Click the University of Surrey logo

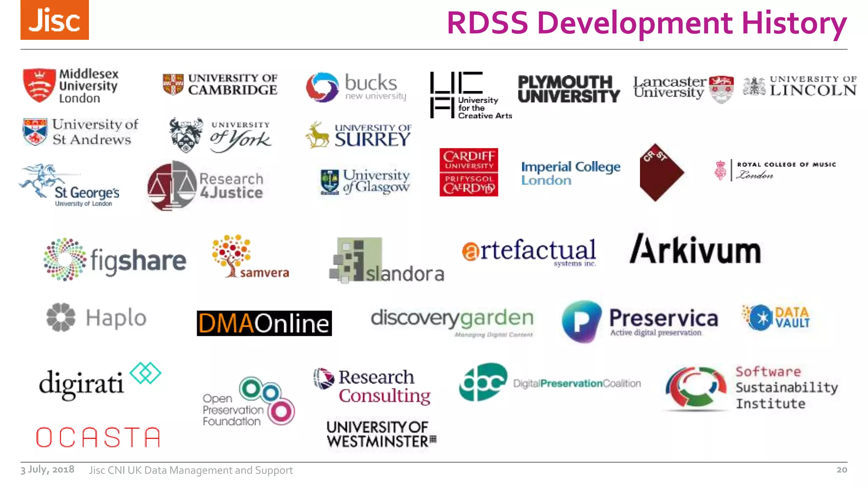point(359,135)
